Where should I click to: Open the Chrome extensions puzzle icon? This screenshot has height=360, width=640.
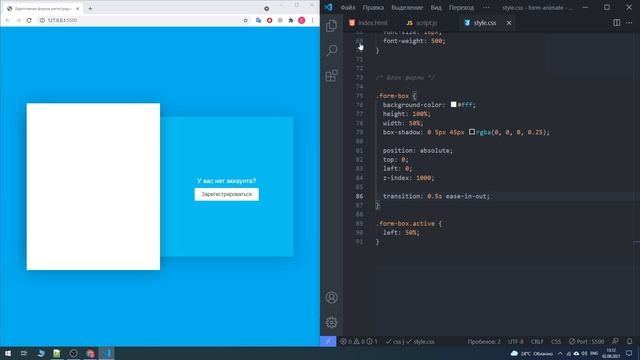(291, 20)
